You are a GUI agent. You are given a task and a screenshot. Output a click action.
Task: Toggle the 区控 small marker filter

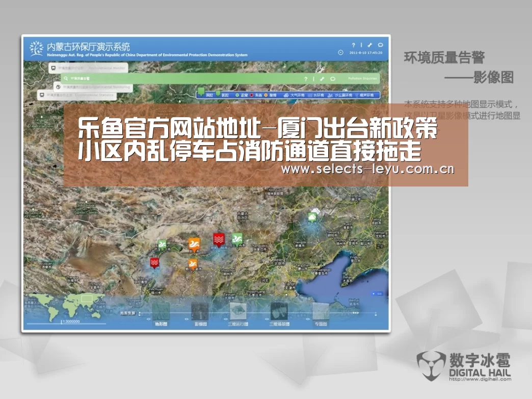click(x=222, y=95)
